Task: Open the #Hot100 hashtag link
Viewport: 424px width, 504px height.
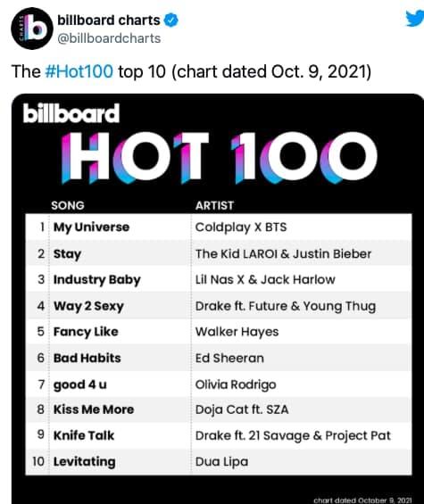Action: (79, 71)
